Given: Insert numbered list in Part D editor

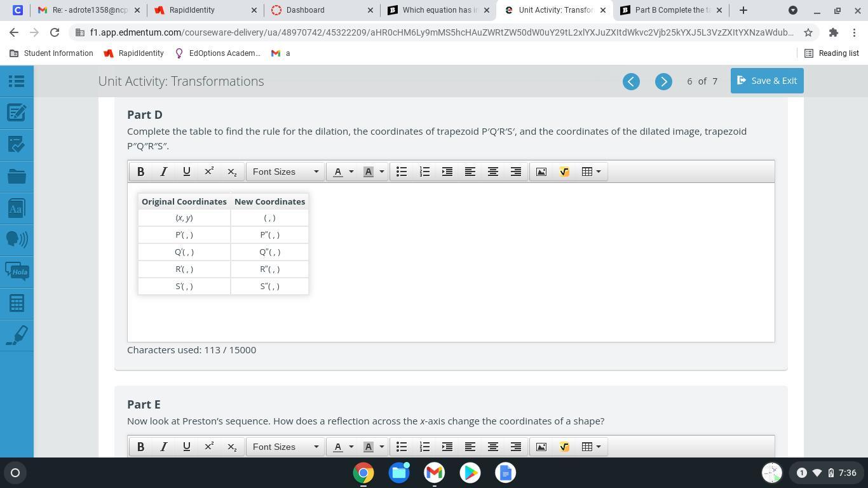Looking at the screenshot, I should click(x=424, y=172).
